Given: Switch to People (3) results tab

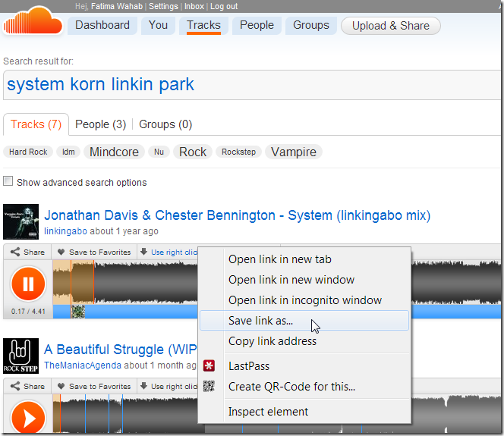Looking at the screenshot, I should click(x=101, y=124).
